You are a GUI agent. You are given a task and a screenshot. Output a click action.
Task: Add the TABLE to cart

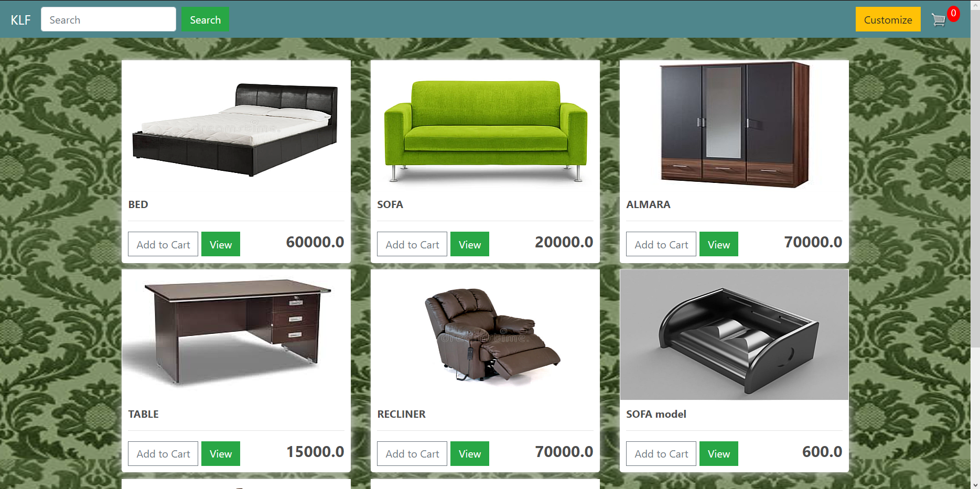click(163, 454)
